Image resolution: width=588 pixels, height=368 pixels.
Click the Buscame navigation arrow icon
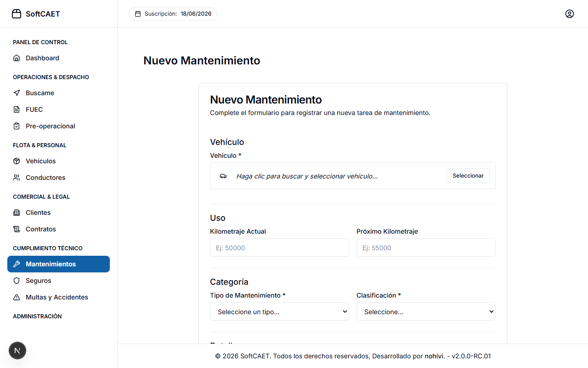(x=17, y=93)
